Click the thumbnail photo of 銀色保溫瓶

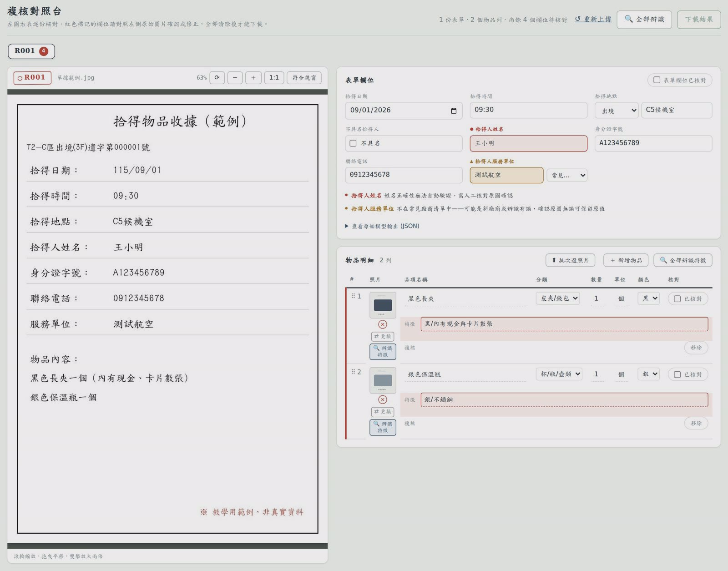click(383, 380)
